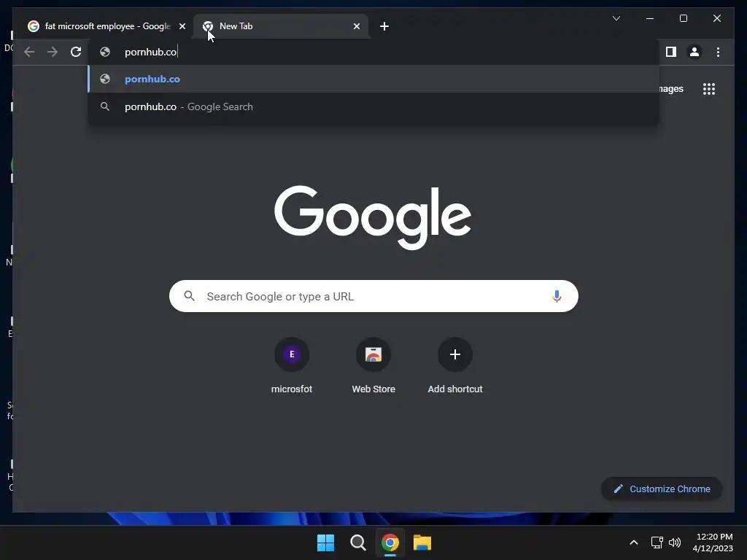Image resolution: width=747 pixels, height=560 pixels.
Task: Click the magnifier icon in the search box
Action: [x=189, y=296]
